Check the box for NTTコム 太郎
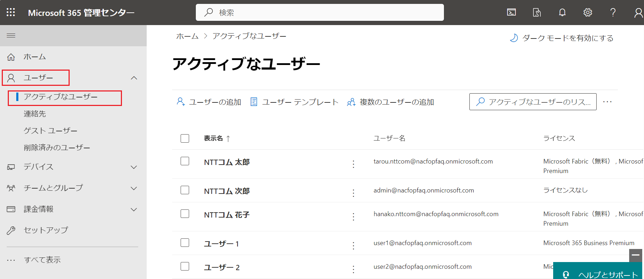 pyautogui.click(x=185, y=161)
